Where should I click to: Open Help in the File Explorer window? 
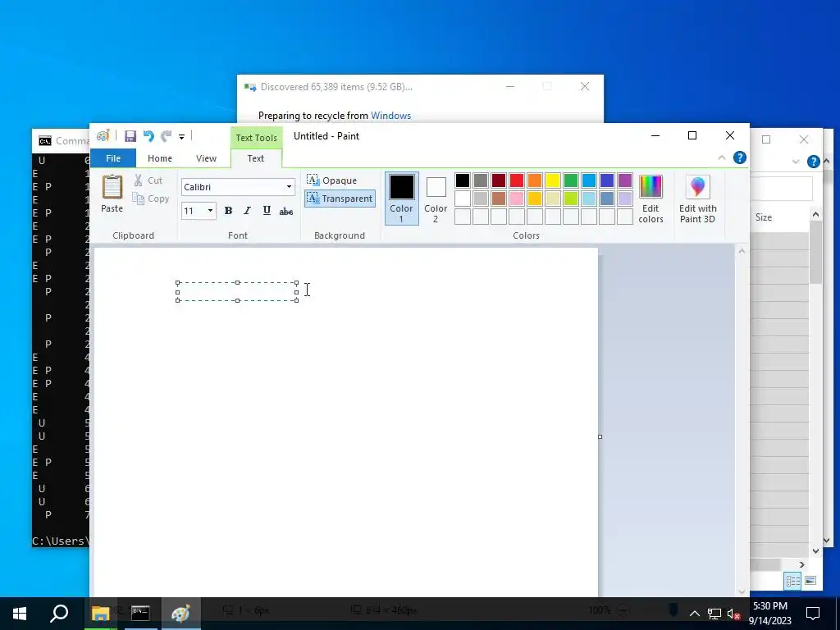tap(813, 162)
